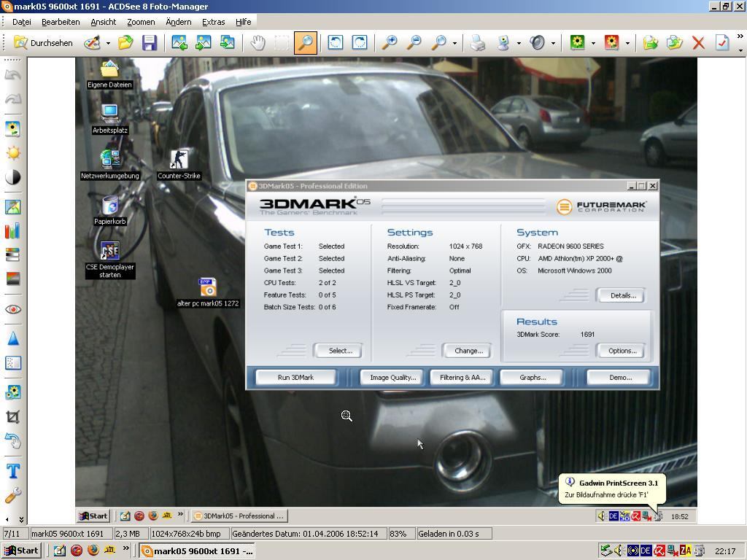This screenshot has width=747, height=560.
Task: Click the green-background flower toolbar icon
Action: pyautogui.click(x=578, y=43)
